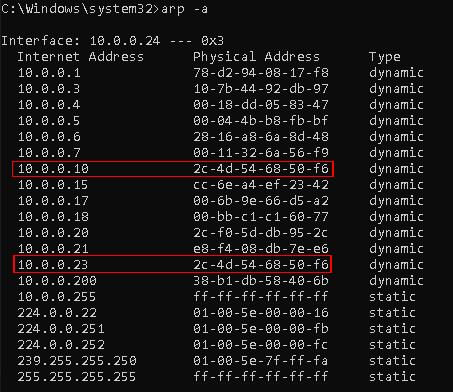This screenshot has height=392, width=453.
Task: Click MAC address 78-d2-94-08-17-f8
Action: click(x=261, y=73)
